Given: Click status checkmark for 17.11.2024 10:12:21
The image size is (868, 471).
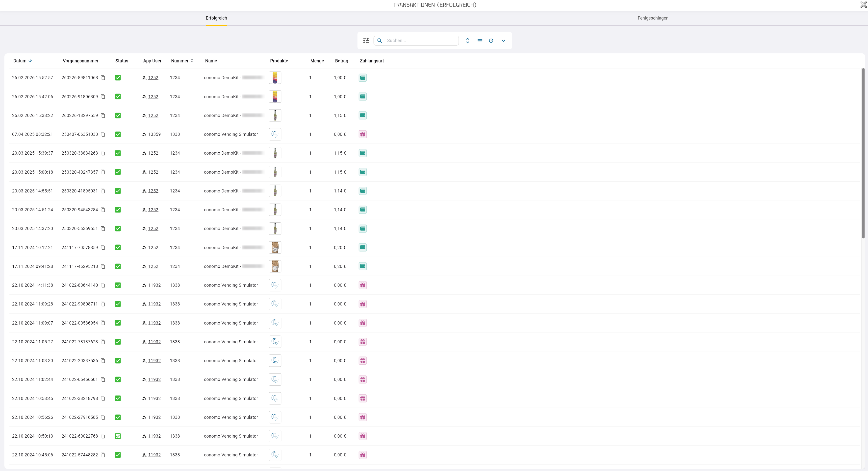Looking at the screenshot, I should click(x=118, y=247).
